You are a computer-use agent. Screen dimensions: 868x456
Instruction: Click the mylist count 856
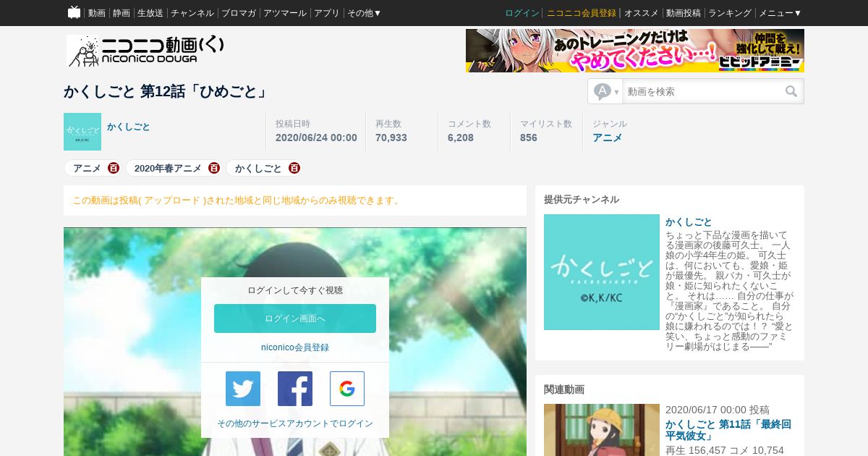(529, 138)
